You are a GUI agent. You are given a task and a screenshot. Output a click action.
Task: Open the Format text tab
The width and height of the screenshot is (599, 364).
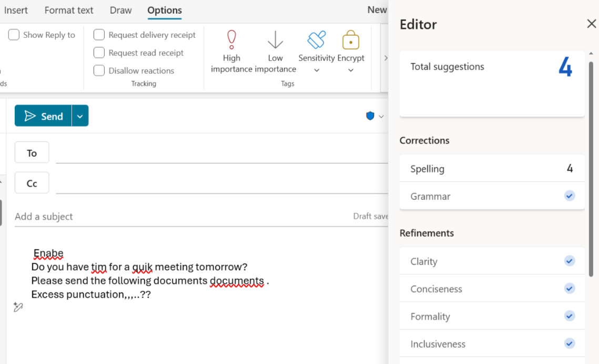coord(69,10)
